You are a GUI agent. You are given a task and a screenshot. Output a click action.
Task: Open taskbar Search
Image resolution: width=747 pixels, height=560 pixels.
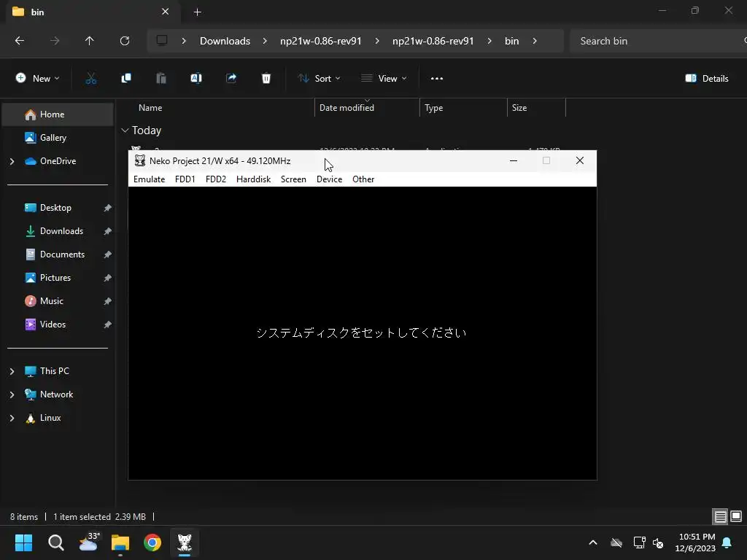tap(55, 542)
